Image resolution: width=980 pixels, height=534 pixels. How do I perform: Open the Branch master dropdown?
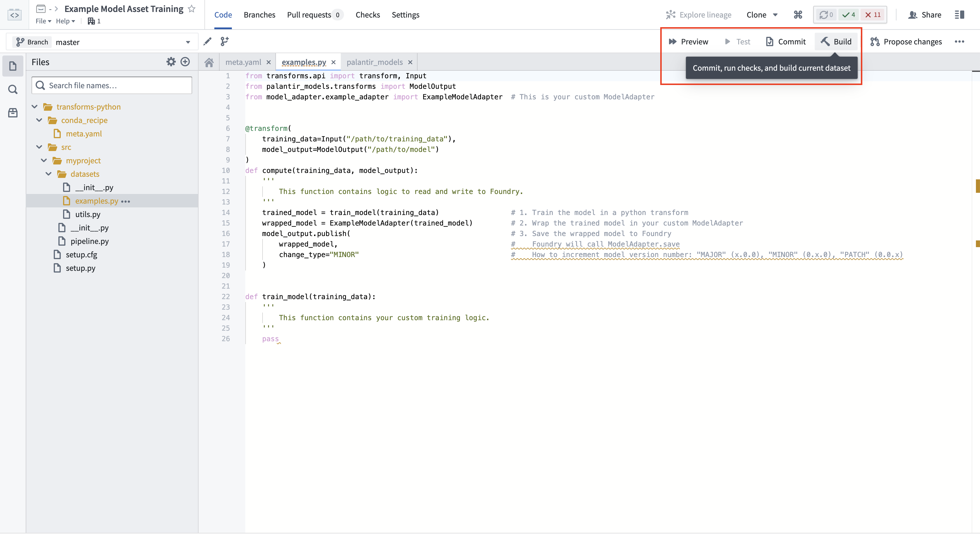[x=102, y=42]
